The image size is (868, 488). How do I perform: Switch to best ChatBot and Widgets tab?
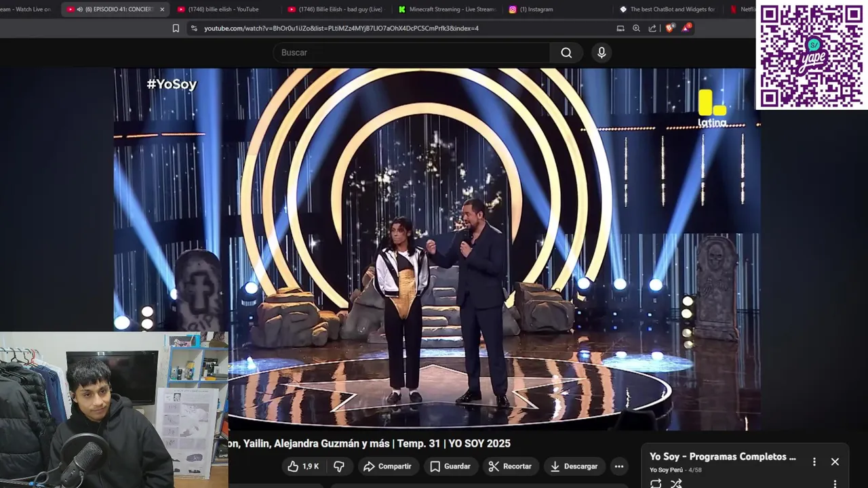pos(668,9)
